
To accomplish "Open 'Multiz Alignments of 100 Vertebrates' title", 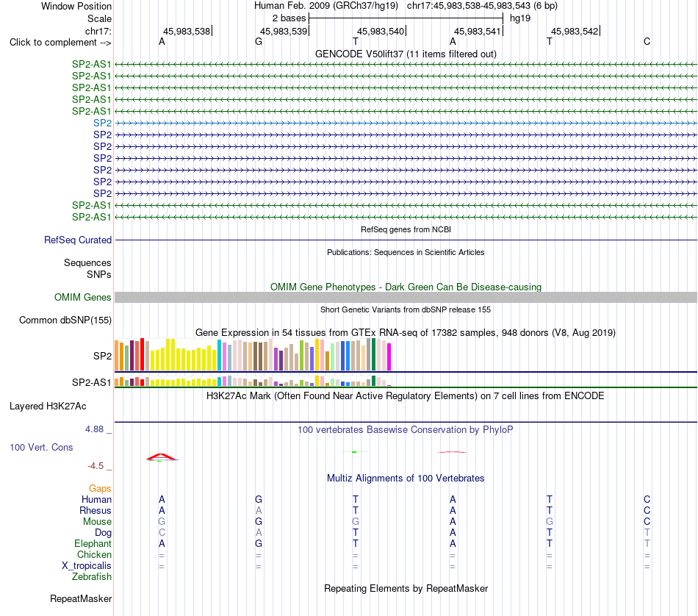I will click(x=406, y=479).
